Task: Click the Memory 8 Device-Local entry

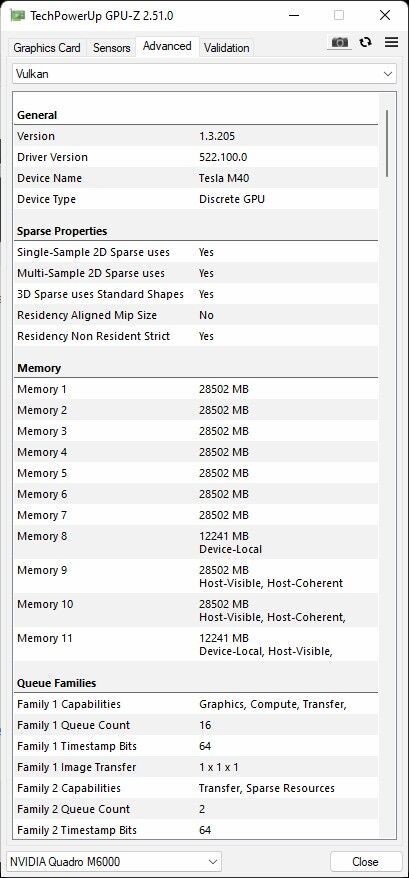Action: pyautogui.click(x=196, y=542)
